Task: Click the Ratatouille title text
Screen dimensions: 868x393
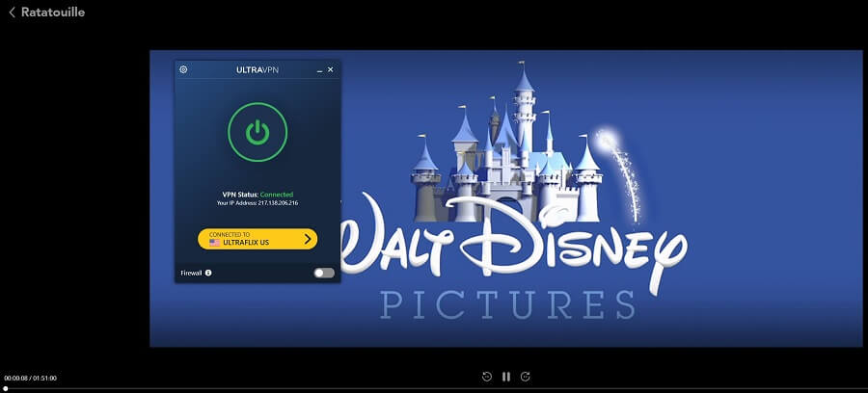Action: pos(53,13)
